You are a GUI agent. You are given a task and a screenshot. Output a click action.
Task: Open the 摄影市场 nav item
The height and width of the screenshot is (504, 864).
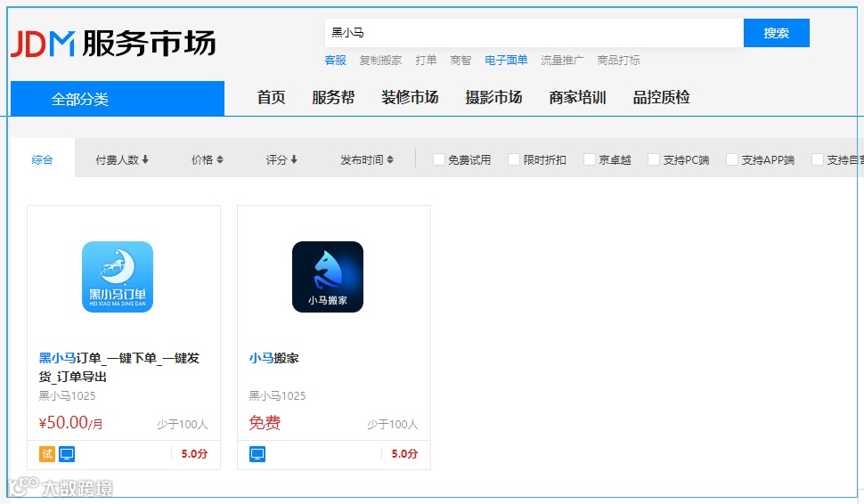click(x=493, y=97)
